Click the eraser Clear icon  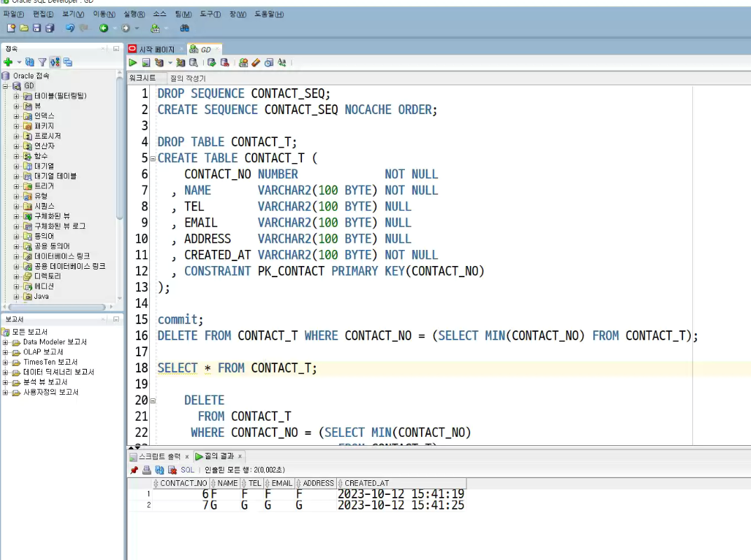pos(256,63)
